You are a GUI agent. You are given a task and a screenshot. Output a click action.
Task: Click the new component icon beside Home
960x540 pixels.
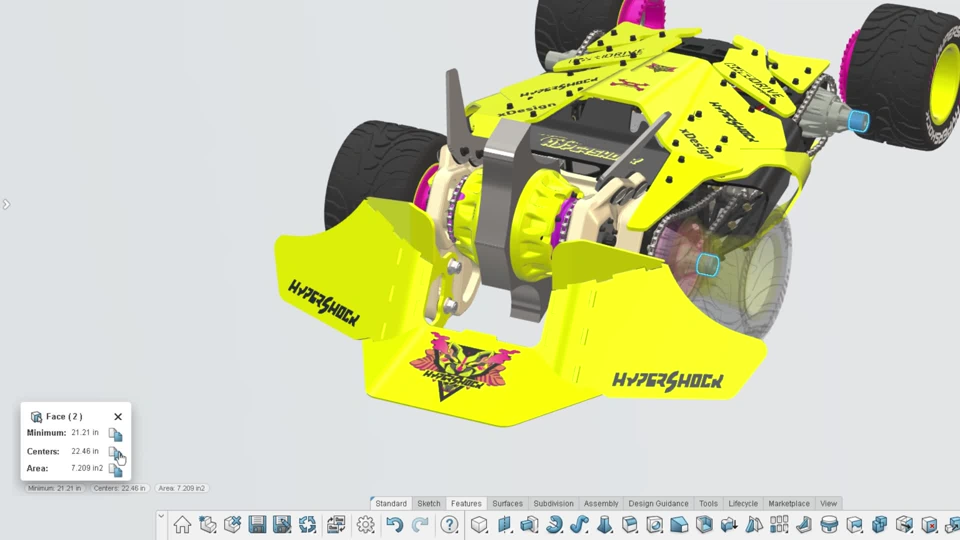coord(208,525)
